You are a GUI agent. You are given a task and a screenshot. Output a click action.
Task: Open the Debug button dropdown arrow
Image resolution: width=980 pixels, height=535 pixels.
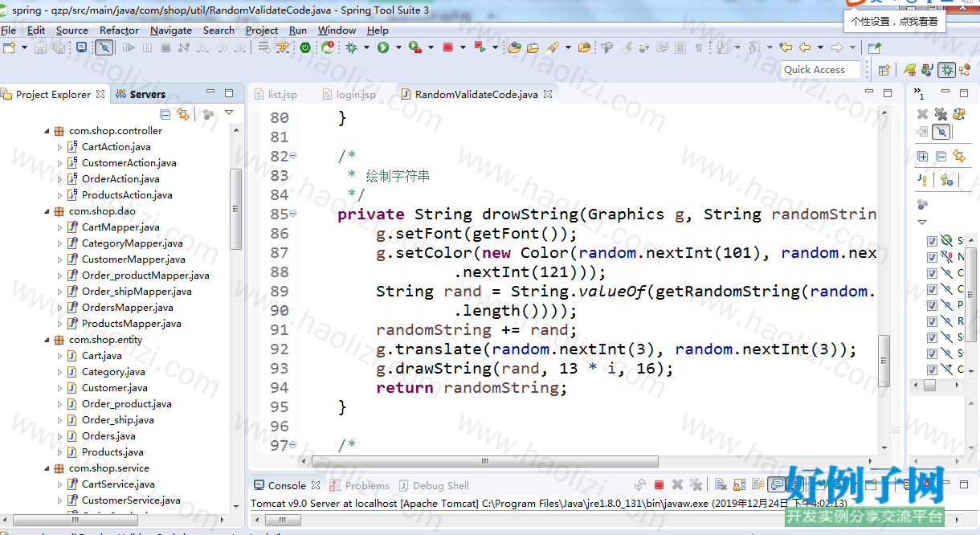tap(366, 47)
